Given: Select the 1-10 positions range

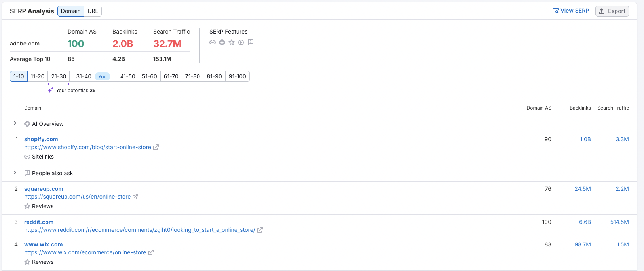Looking at the screenshot, I should coord(19,76).
